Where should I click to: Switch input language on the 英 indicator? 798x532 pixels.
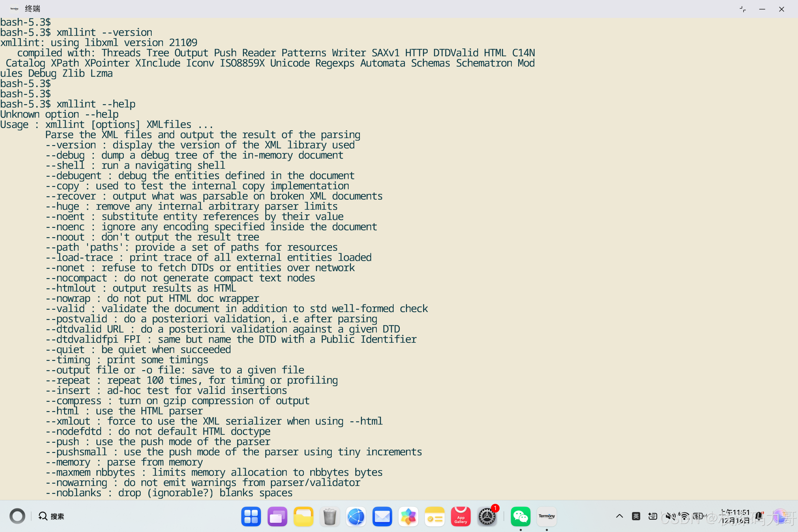tap(636, 516)
